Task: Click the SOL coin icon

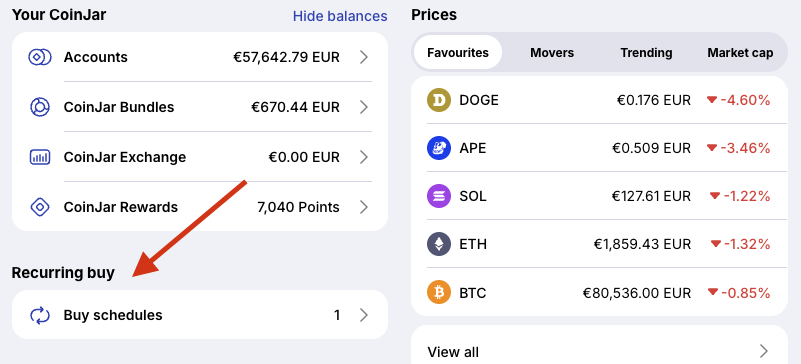Action: tap(439, 196)
